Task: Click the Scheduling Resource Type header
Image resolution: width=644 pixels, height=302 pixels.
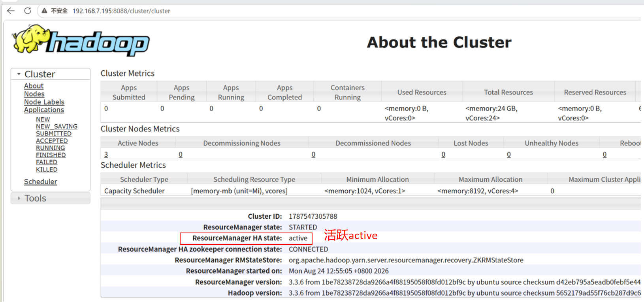Action: (254, 179)
